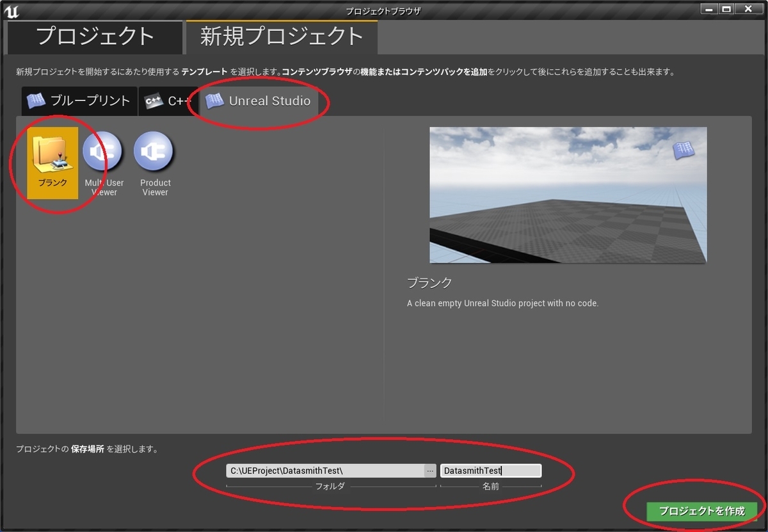Click the book icon on the Unreal Studio tab
Viewport: 768px width, 532px height.
coord(214,101)
